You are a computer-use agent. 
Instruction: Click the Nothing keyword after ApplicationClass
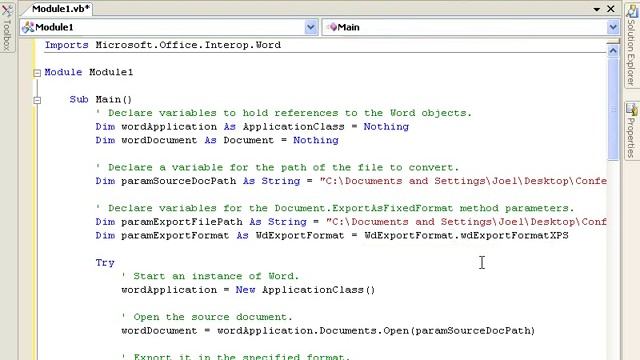pyautogui.click(x=386, y=127)
